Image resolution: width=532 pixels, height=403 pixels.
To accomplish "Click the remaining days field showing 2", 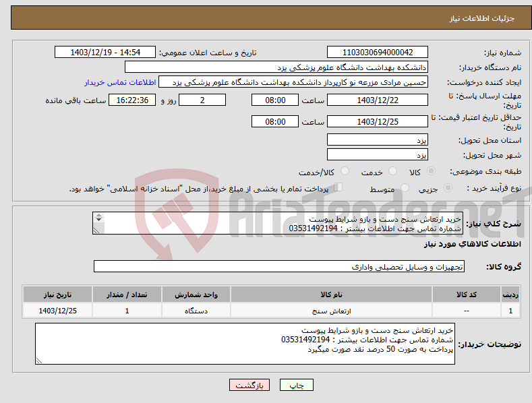I will (x=202, y=100).
